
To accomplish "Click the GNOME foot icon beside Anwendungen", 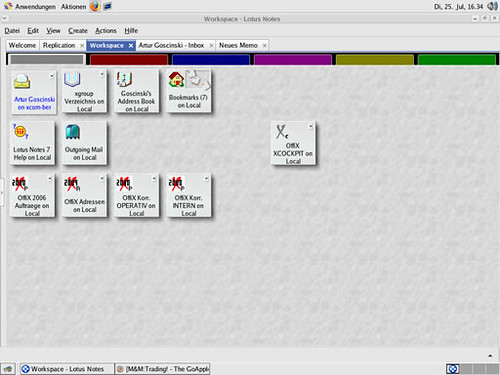I will pyautogui.click(x=8, y=6).
